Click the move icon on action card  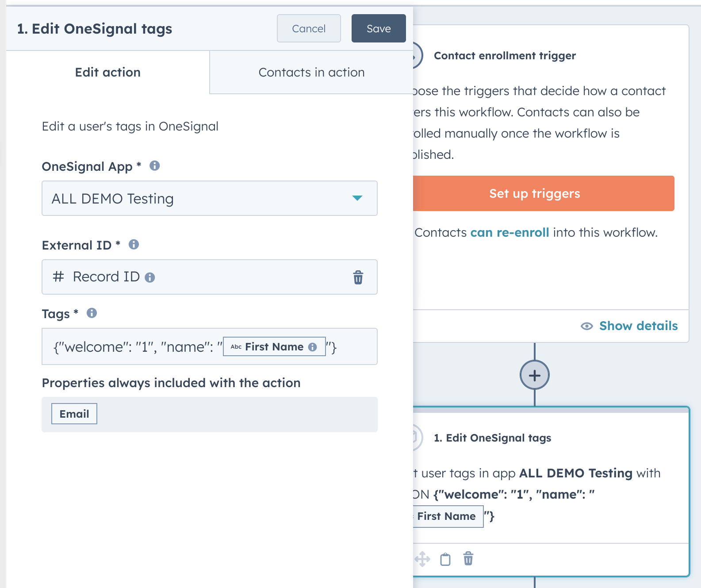[x=422, y=559]
